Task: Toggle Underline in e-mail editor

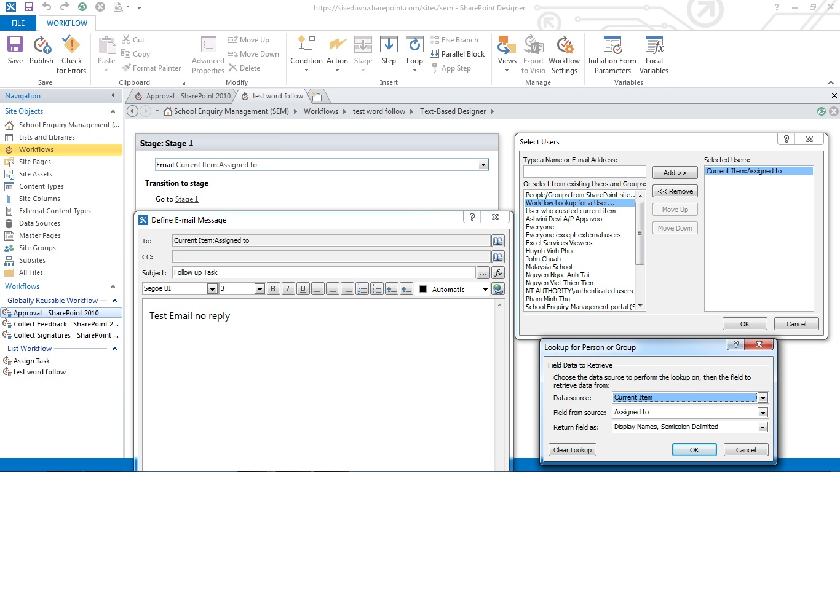Action: 303,289
